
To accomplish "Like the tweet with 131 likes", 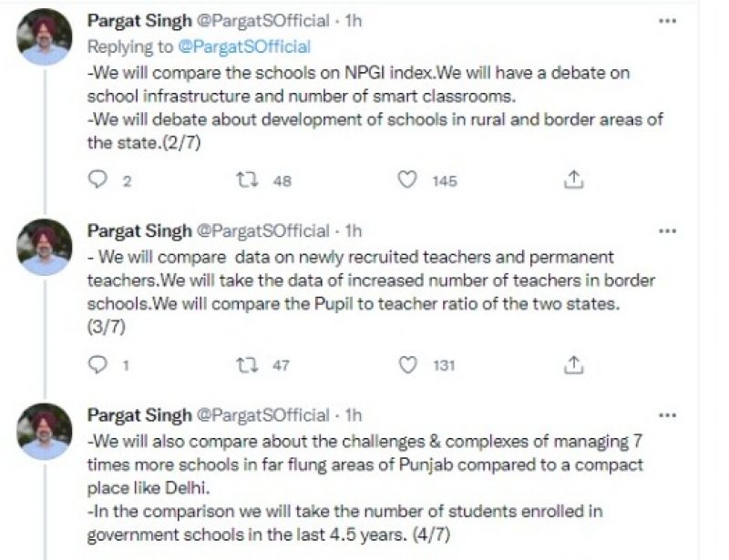I will 407,365.
